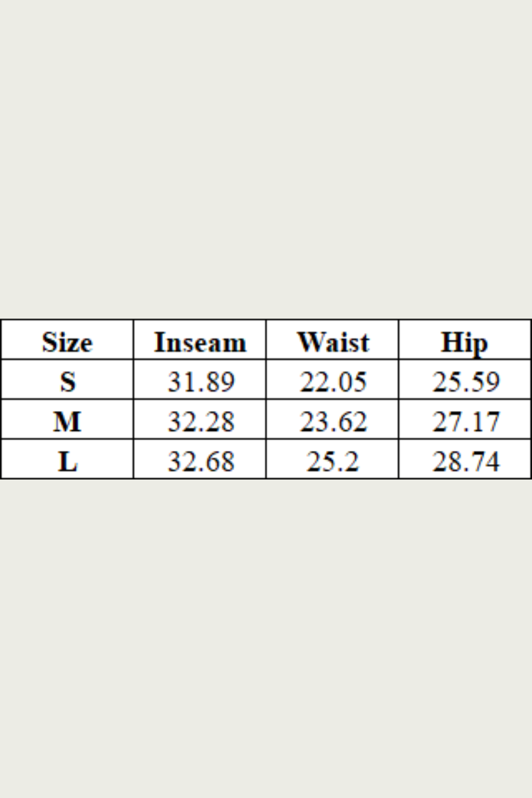This screenshot has width=532, height=798.
Task: Click the 32.68 inseam measurement
Action: click(x=200, y=461)
